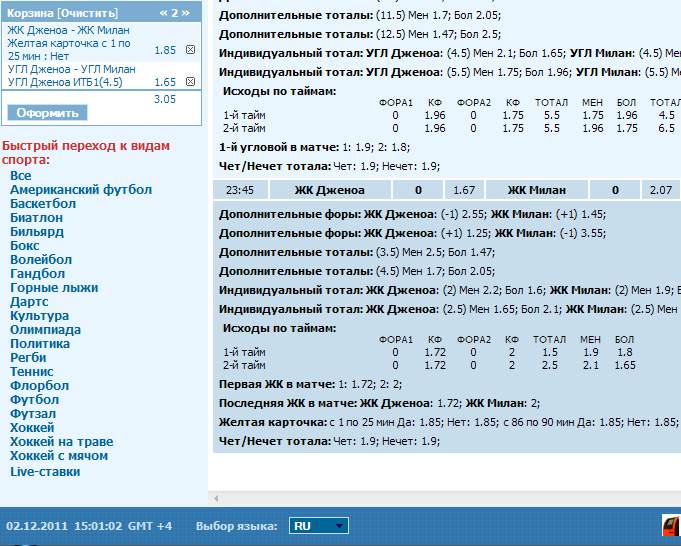Open Регби category
Image resolution: width=681 pixels, height=546 pixels.
tap(28, 357)
